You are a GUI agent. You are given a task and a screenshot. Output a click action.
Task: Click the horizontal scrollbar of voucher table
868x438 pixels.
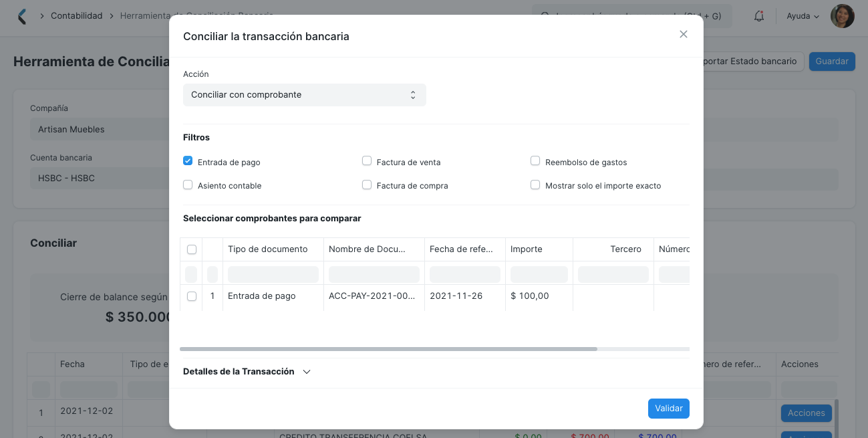click(388, 349)
